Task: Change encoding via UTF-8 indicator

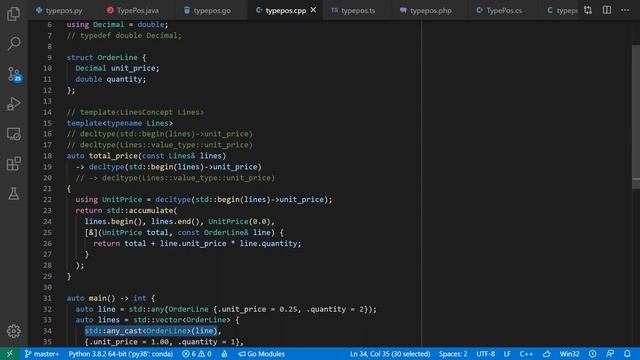Action: click(x=485, y=354)
